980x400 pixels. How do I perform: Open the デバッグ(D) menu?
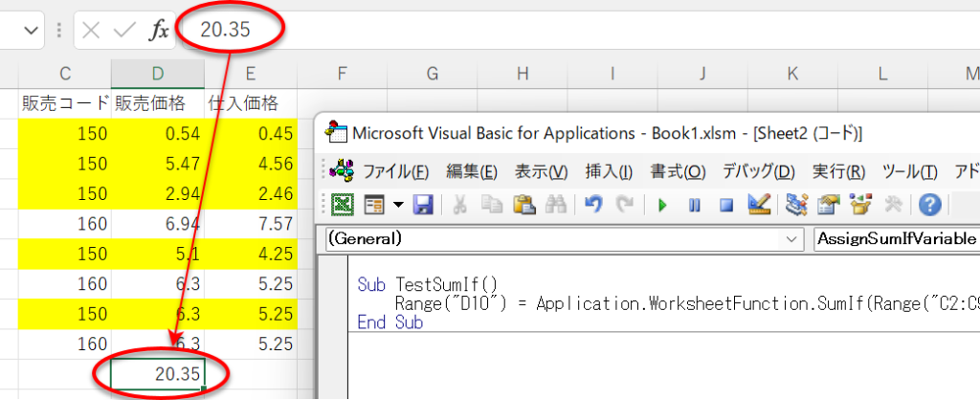point(759,171)
